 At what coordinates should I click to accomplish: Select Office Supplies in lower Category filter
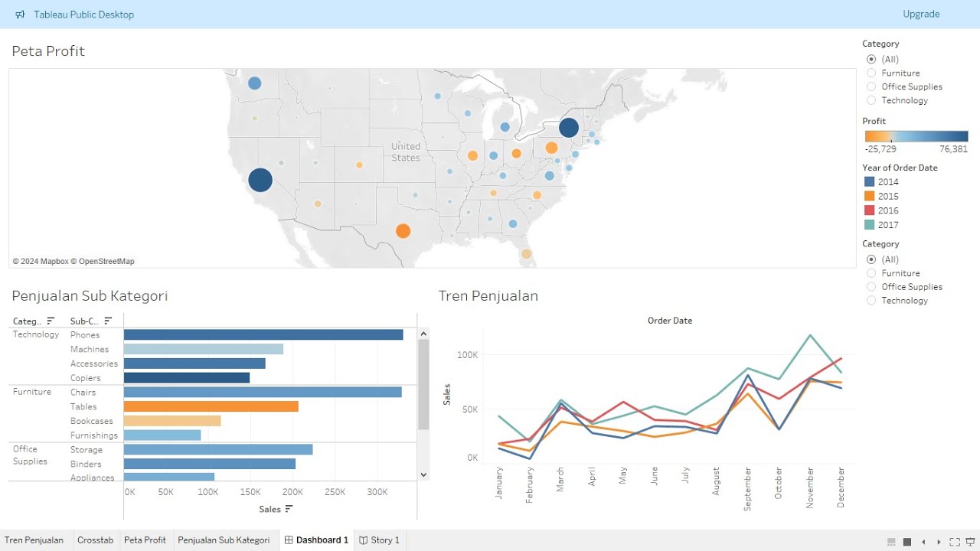point(871,287)
